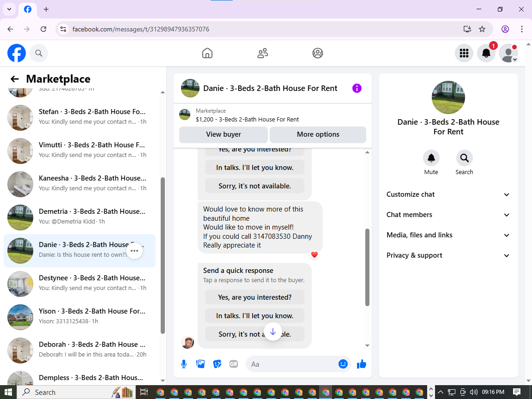
Task: Click the sender avatar beside quick responses
Action: click(187, 342)
